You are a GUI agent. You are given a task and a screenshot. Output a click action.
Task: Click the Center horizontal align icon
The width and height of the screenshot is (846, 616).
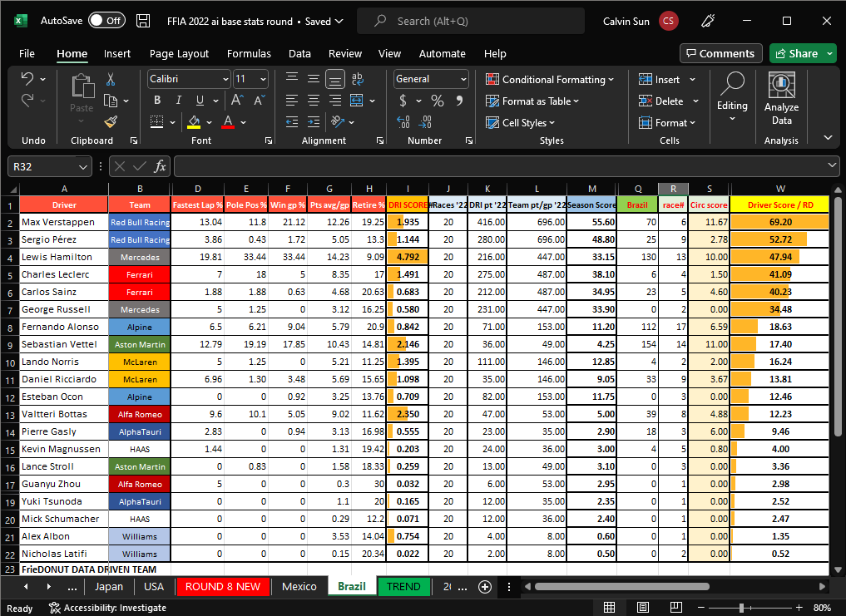[314, 101]
